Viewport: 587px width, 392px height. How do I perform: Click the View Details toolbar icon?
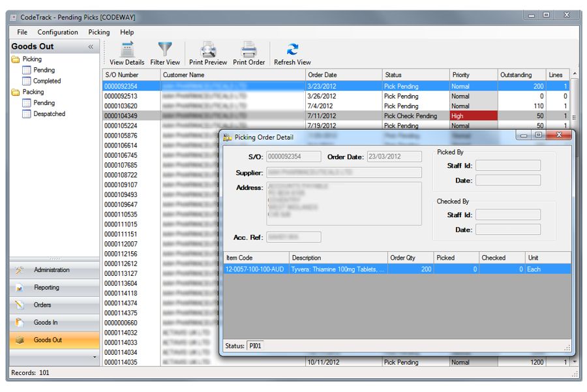click(x=127, y=50)
